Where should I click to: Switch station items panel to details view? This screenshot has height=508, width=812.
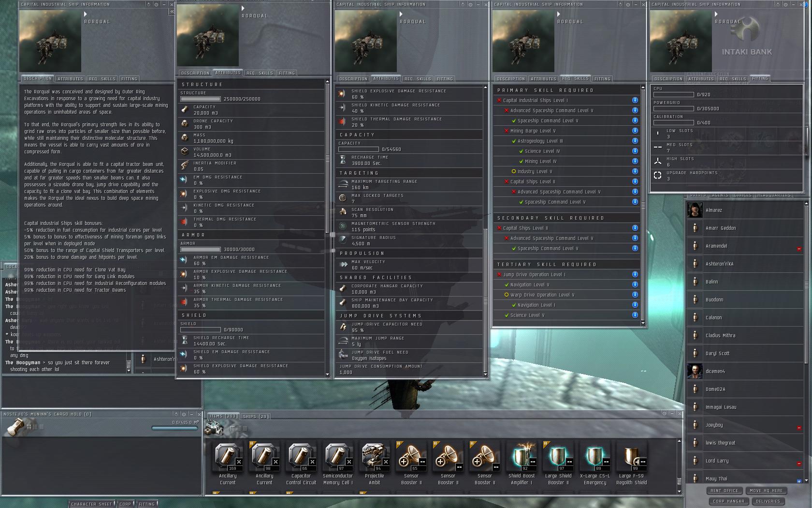click(x=239, y=428)
